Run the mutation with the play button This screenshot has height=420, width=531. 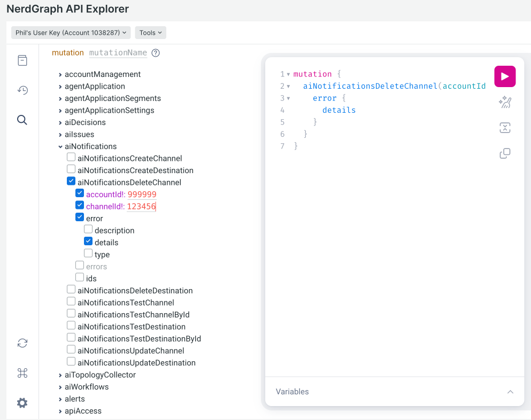505,76
